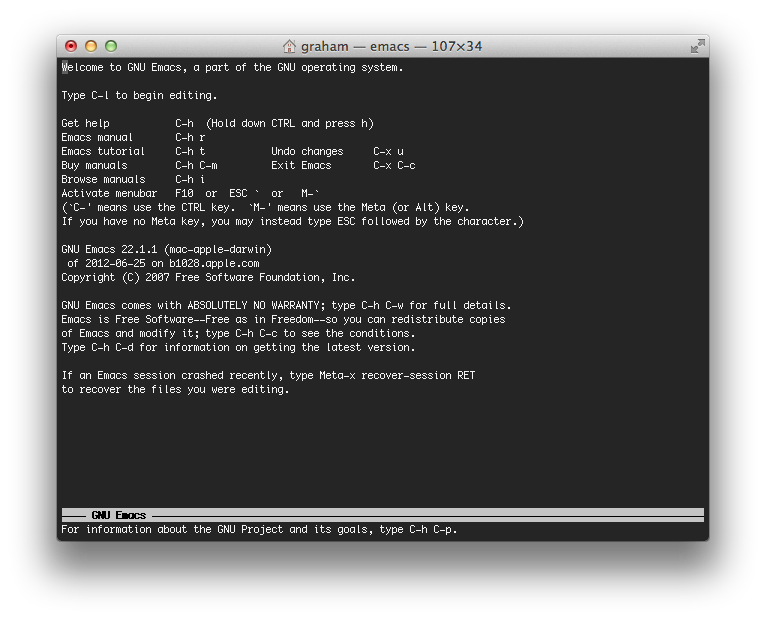Click the 'GNU Emacs' mode line bar
The image size is (766, 620).
383,515
